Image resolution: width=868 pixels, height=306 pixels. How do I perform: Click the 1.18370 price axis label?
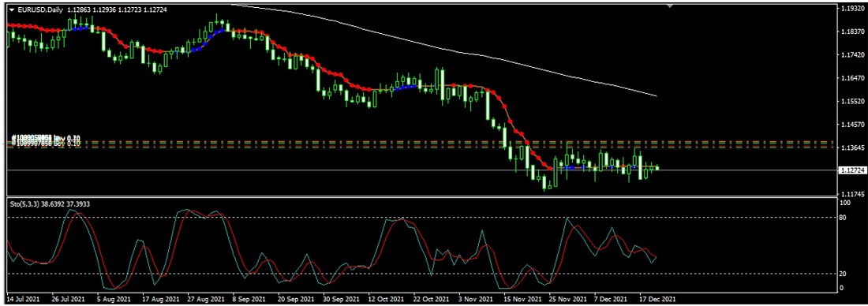pos(852,32)
